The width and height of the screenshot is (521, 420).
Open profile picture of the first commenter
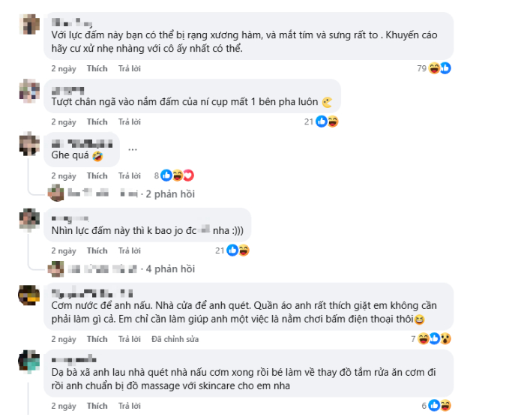[x=30, y=24]
